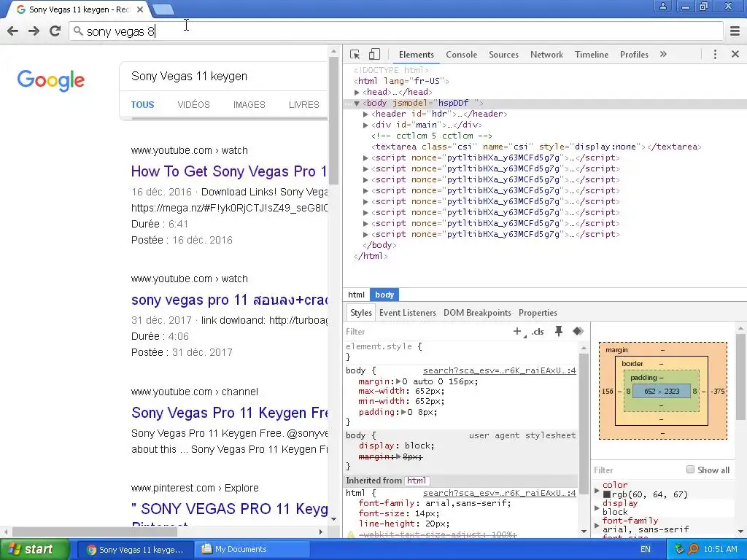The width and height of the screenshot is (747, 560).
Task: Select the Elements tab
Action: pyautogui.click(x=417, y=54)
